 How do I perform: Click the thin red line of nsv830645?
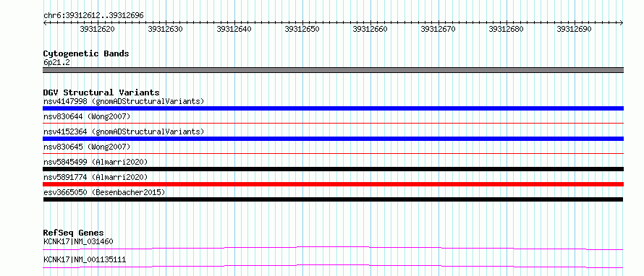[x=333, y=153]
